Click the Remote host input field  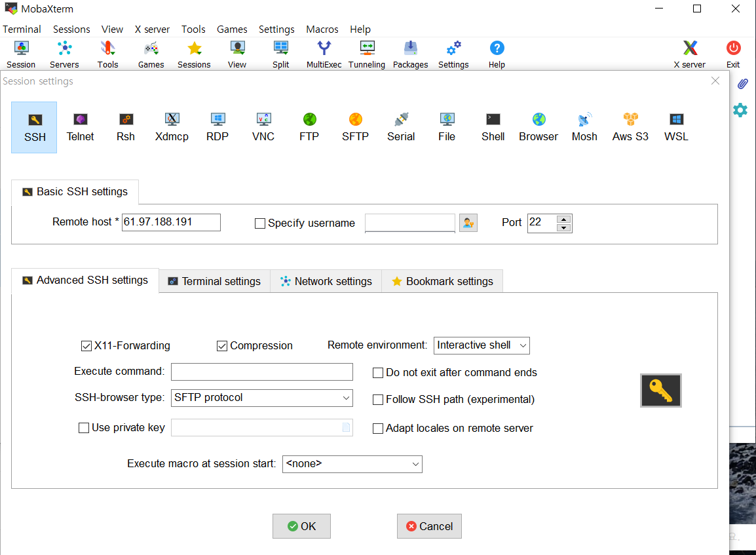(171, 222)
